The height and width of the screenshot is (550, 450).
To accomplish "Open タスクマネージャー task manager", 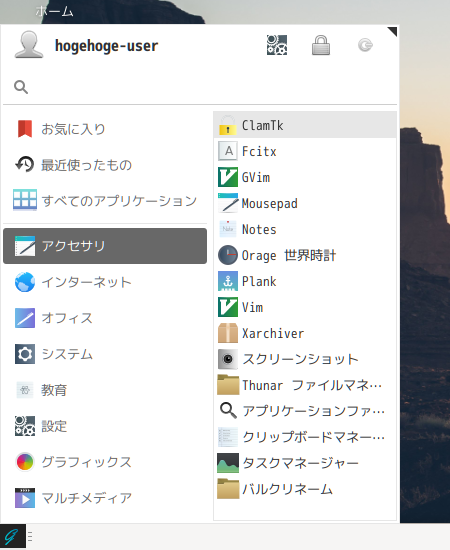I will click(305, 463).
